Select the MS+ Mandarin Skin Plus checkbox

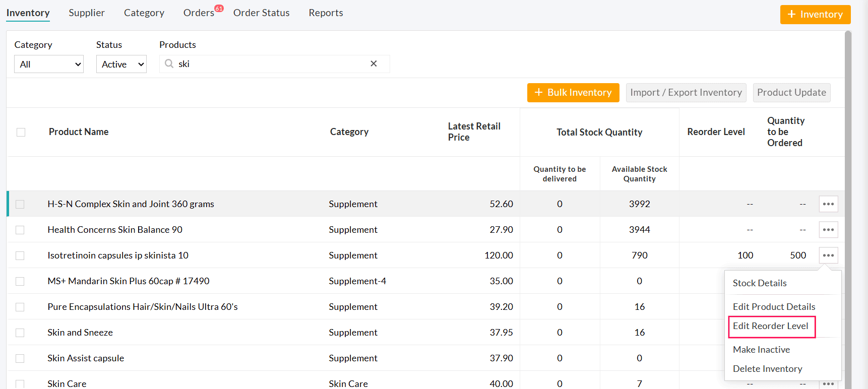point(20,281)
